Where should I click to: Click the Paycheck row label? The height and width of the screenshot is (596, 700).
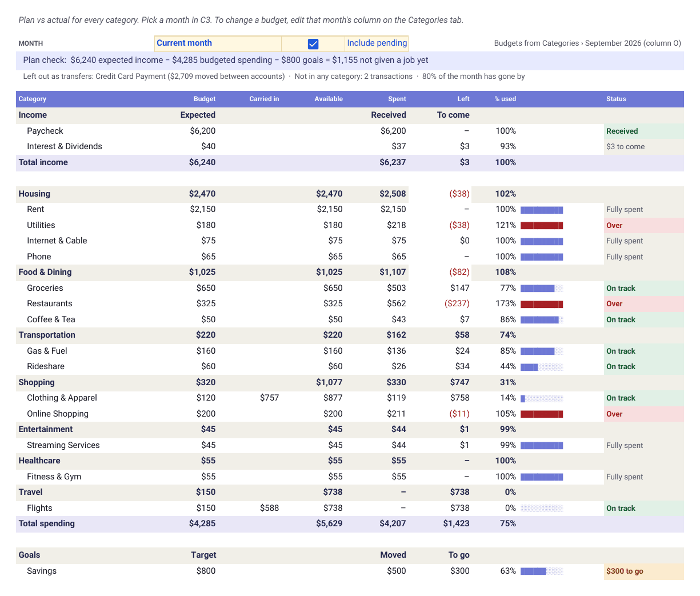45,131
